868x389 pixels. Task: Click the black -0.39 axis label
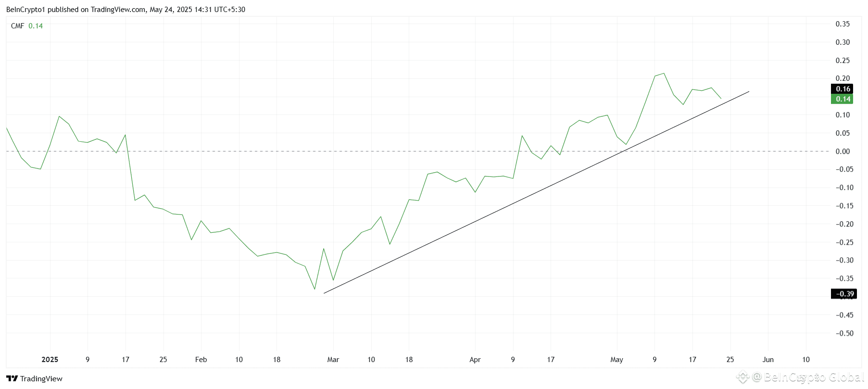coord(843,294)
